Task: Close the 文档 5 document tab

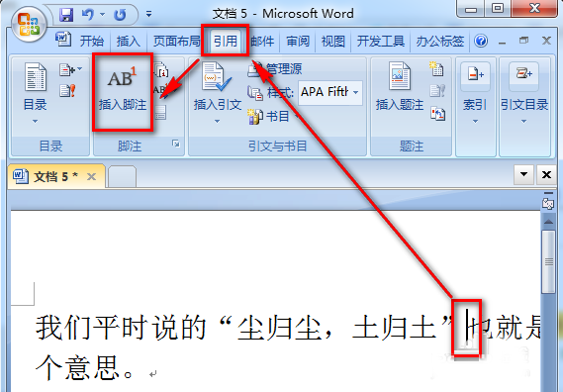Action: pyautogui.click(x=92, y=176)
